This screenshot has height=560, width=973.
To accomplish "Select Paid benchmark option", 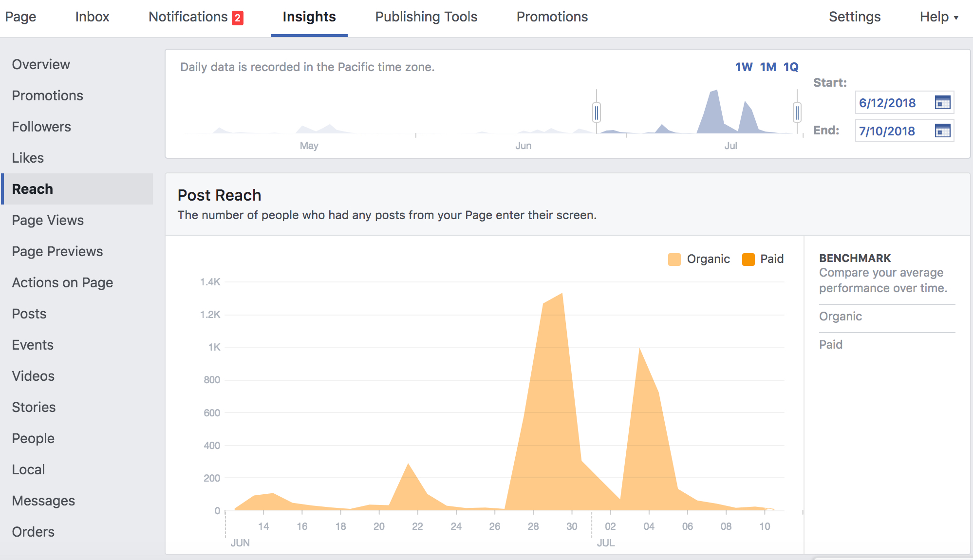I will click(831, 345).
